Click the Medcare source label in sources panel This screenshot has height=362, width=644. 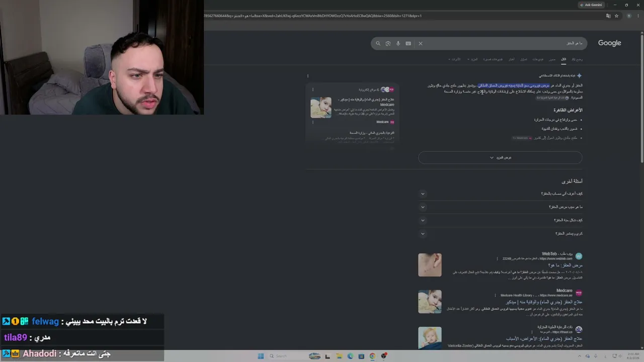point(385,122)
